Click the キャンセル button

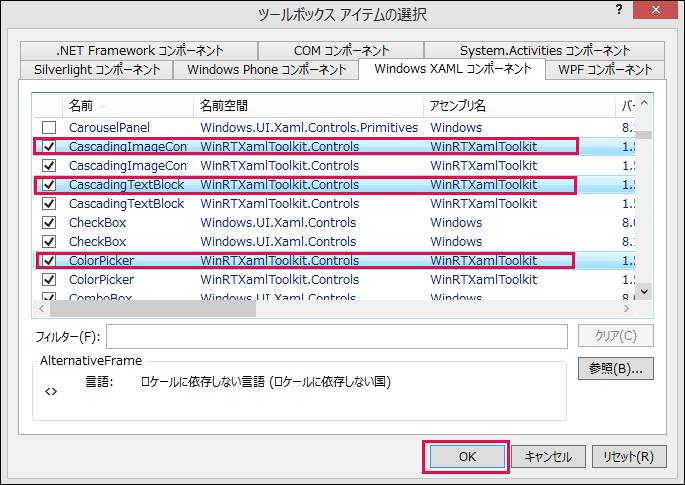pyautogui.click(x=548, y=457)
